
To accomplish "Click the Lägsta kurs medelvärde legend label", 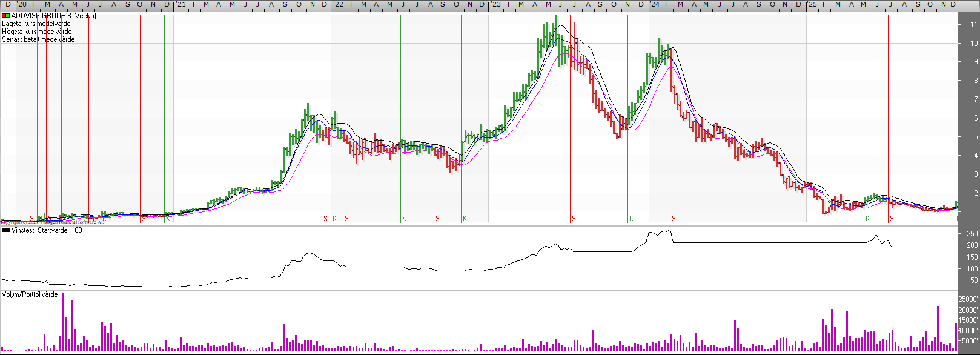I will (36, 24).
